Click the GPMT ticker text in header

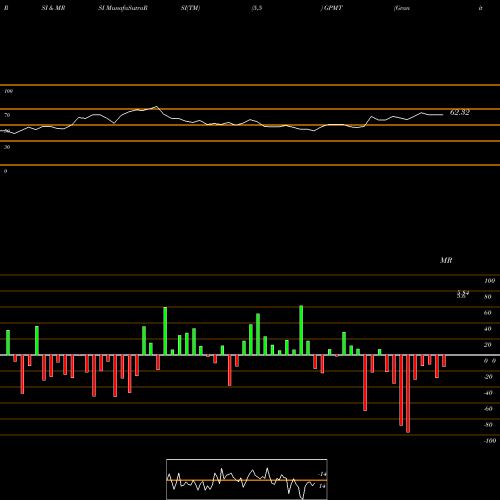(x=333, y=8)
